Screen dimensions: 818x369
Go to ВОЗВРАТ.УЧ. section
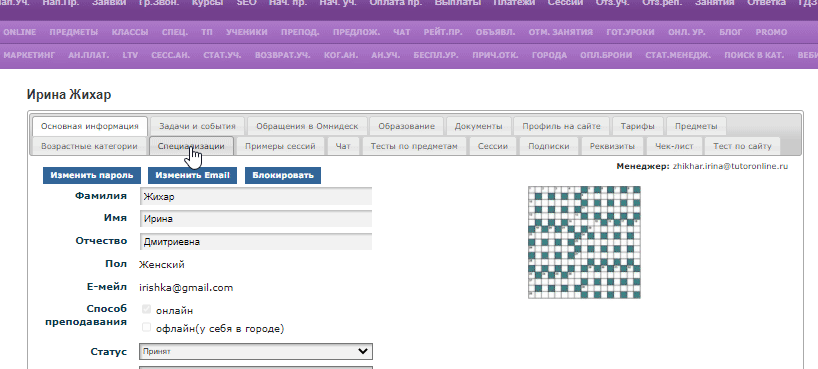click(282, 55)
